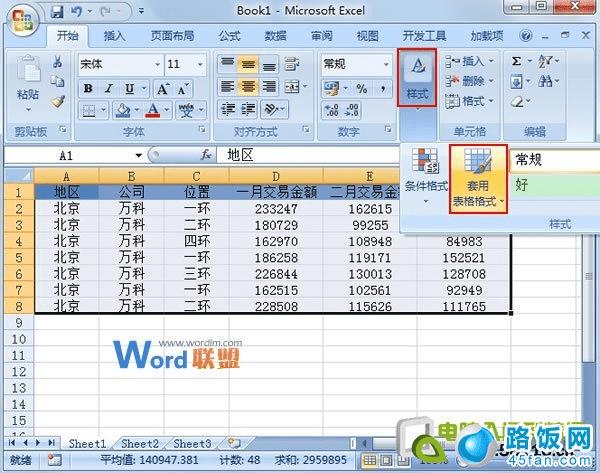
Task: Toggle middle vertical alignment
Action: [x=248, y=64]
